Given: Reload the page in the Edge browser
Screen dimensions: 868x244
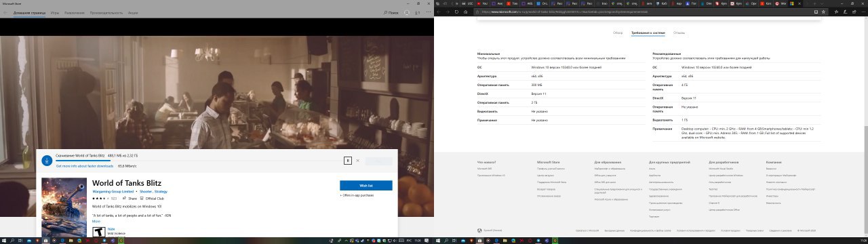Looking at the screenshot, I should click(456, 12).
